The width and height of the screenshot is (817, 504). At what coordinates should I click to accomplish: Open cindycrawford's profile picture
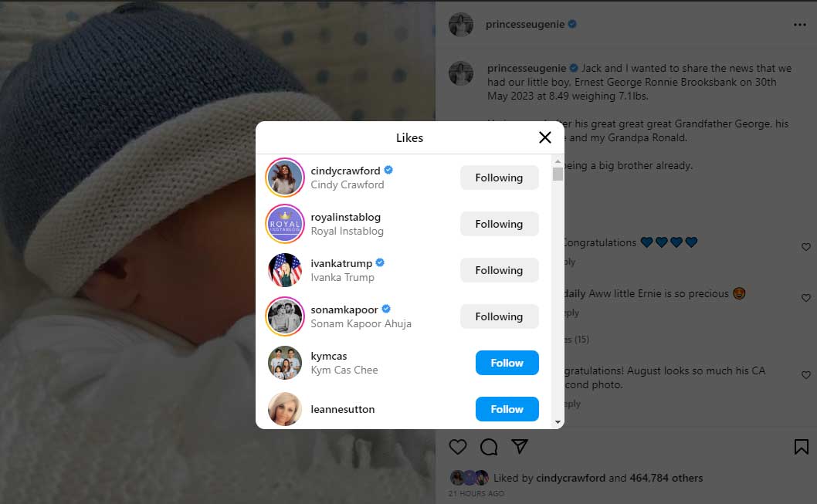click(x=285, y=178)
